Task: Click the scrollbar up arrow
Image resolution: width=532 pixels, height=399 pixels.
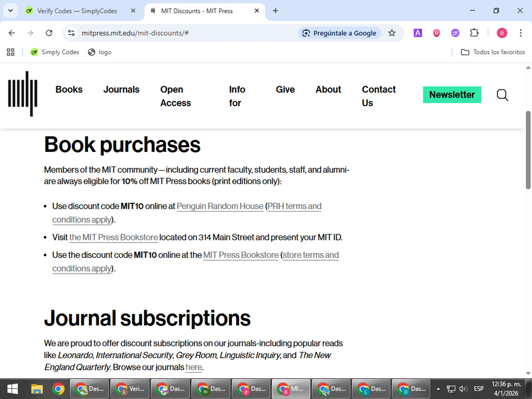Action: 528,67
